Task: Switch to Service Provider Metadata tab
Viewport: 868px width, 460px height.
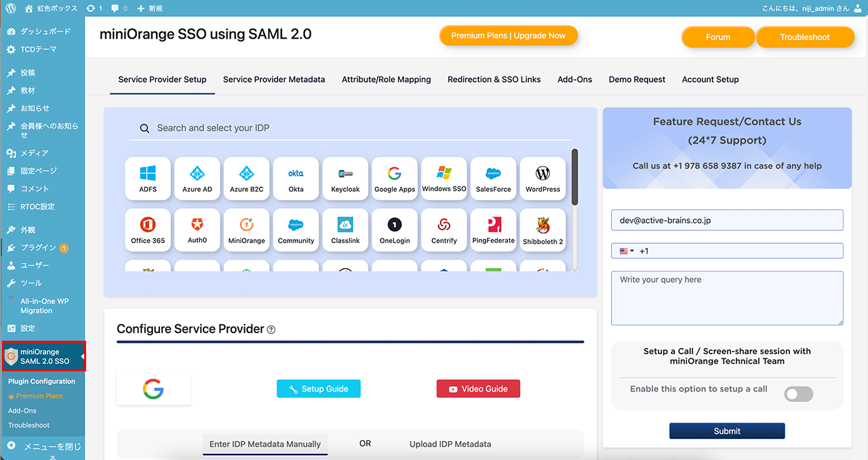Action: 274,79
